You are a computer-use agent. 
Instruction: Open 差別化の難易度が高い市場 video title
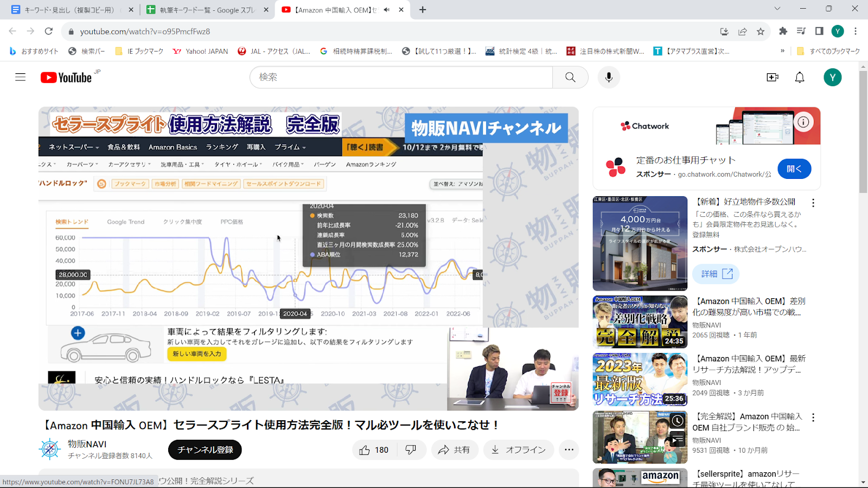coord(749,306)
